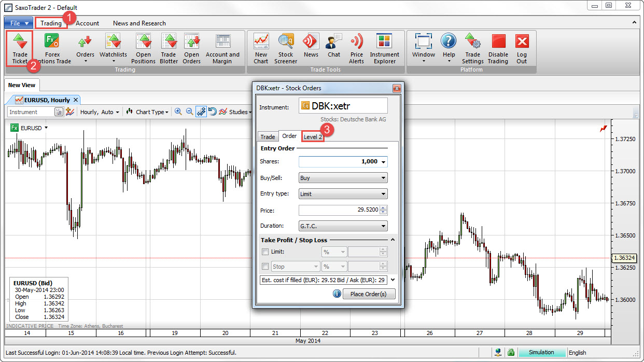Open the File menu
This screenshot has height=362, width=644.
(19, 23)
